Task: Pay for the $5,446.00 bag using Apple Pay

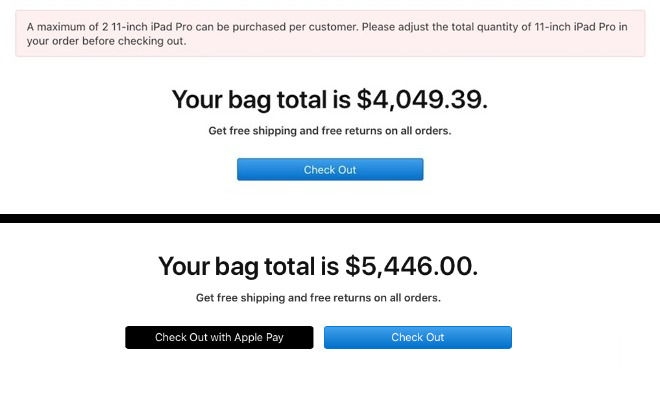Action: (219, 337)
